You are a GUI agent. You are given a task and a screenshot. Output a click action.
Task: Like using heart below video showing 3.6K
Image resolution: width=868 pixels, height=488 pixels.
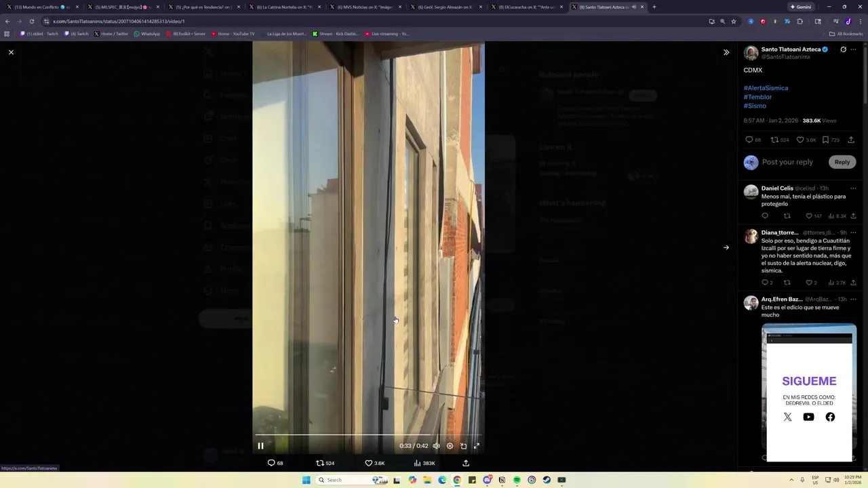(x=375, y=463)
